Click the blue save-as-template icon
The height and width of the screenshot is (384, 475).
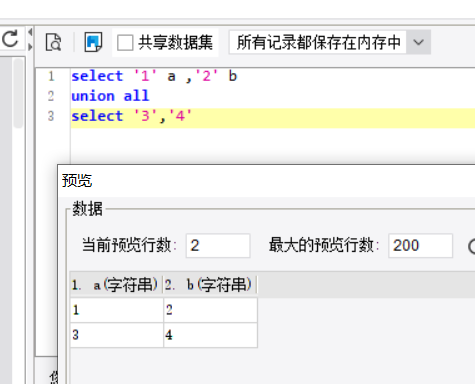point(93,42)
